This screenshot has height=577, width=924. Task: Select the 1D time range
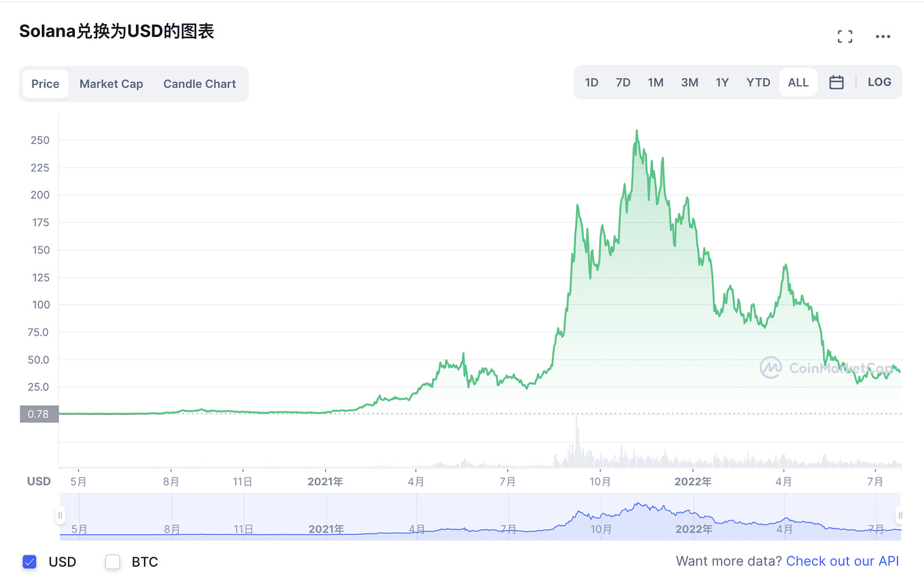(x=591, y=83)
